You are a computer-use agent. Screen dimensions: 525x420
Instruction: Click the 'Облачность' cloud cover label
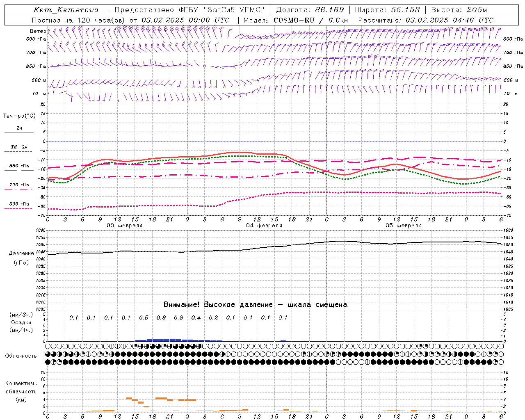[21, 356]
